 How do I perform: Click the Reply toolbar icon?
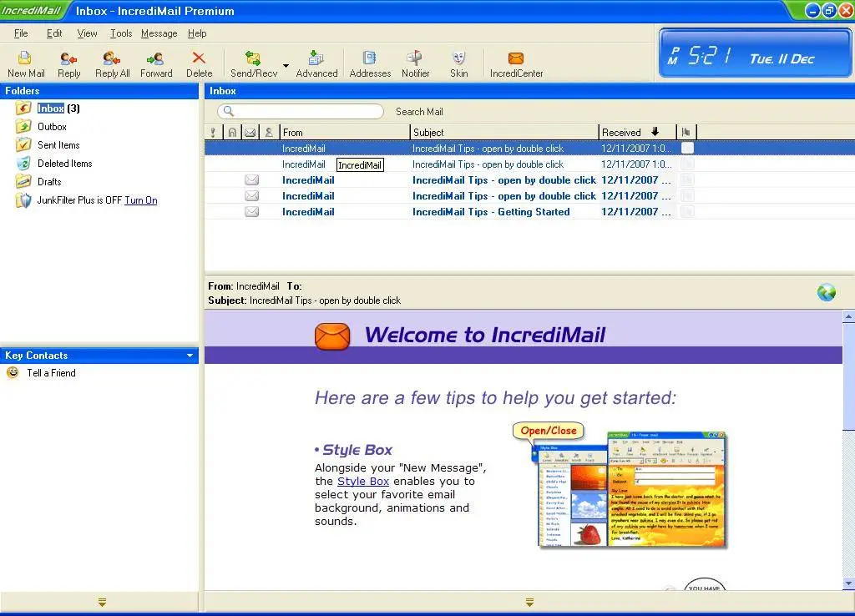(68, 63)
